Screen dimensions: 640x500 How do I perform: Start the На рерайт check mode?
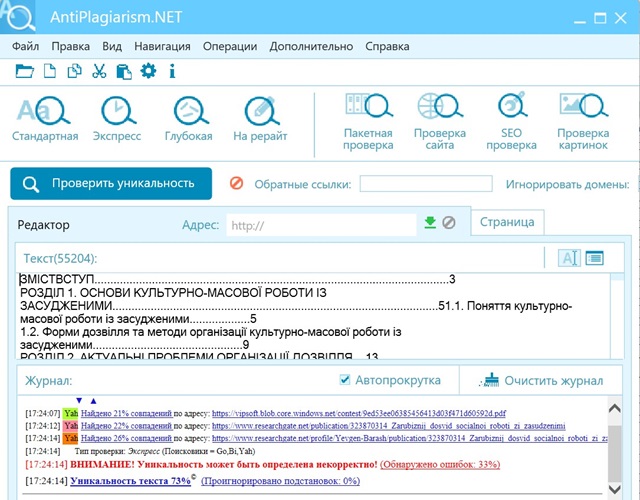[x=260, y=119]
